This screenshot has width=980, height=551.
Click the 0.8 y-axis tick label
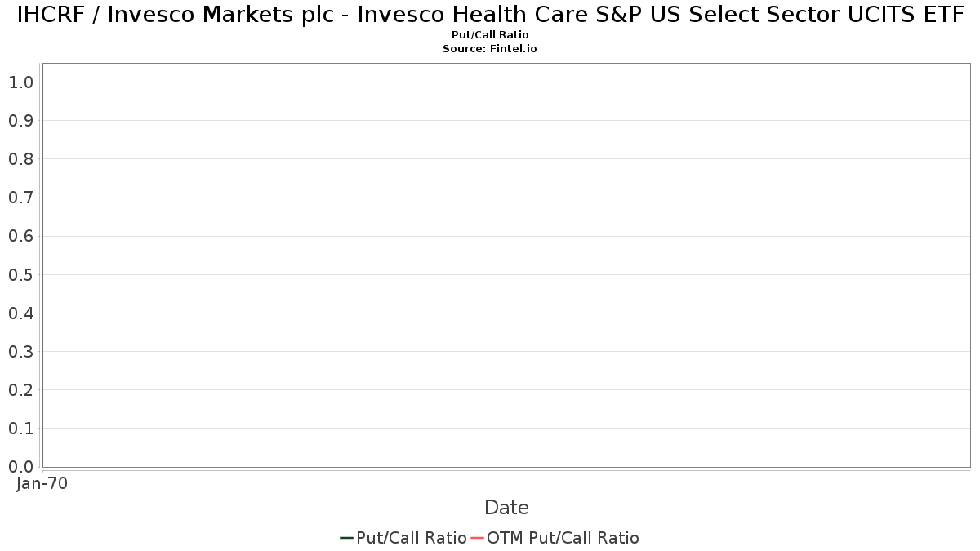point(20,159)
